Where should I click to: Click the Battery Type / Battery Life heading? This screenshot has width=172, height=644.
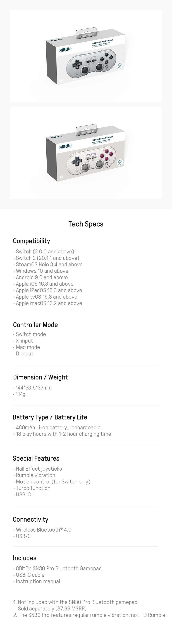50,417
